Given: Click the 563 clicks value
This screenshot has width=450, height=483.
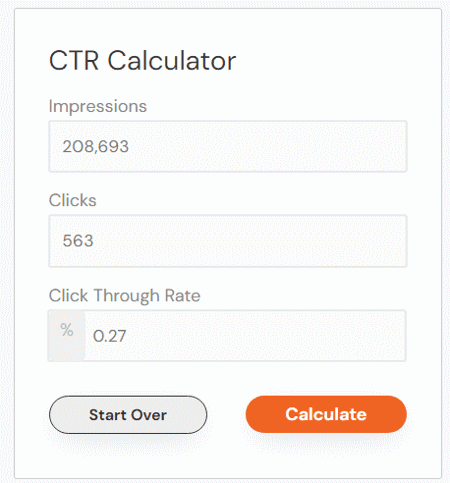Looking at the screenshot, I should pyautogui.click(x=78, y=241).
